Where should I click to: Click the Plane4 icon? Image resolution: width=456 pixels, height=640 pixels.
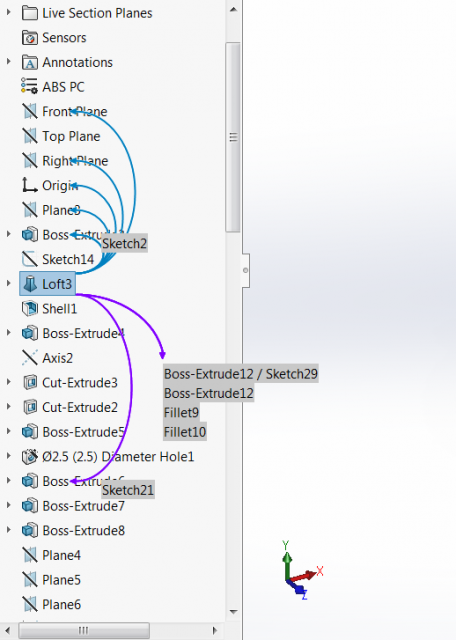[x=30, y=555]
